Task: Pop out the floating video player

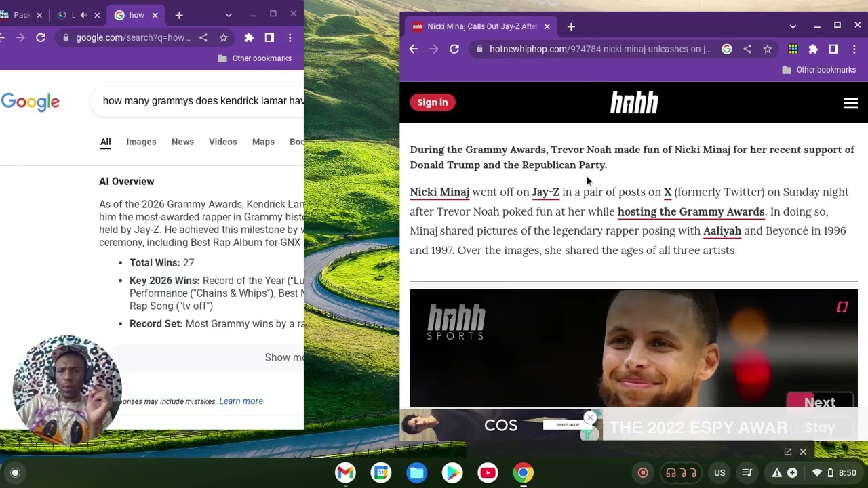Action: point(787,451)
